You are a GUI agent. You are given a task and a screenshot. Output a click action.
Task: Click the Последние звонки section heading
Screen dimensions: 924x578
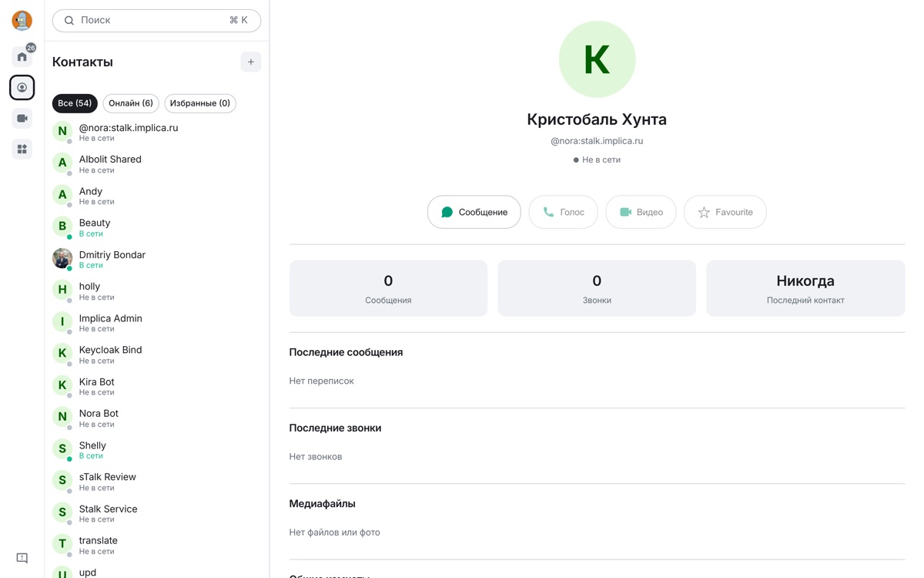[335, 428]
